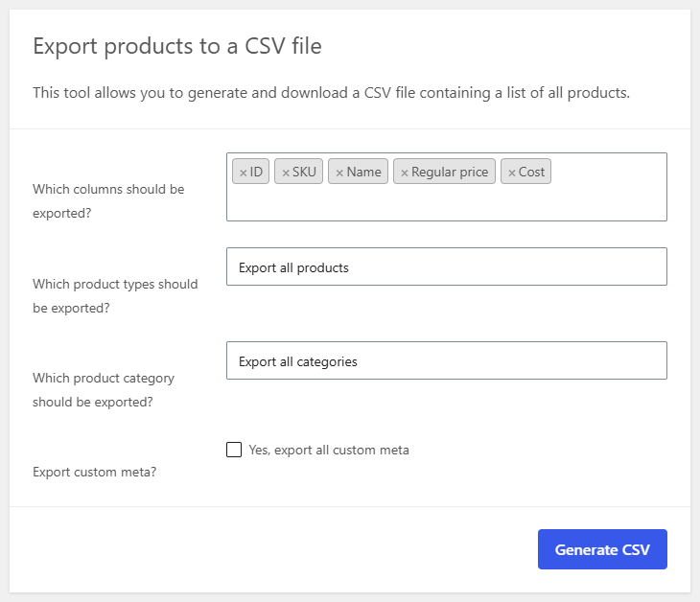The width and height of the screenshot is (700, 602).
Task: Click 'Which product category should be exported?' label
Action: 104,390
